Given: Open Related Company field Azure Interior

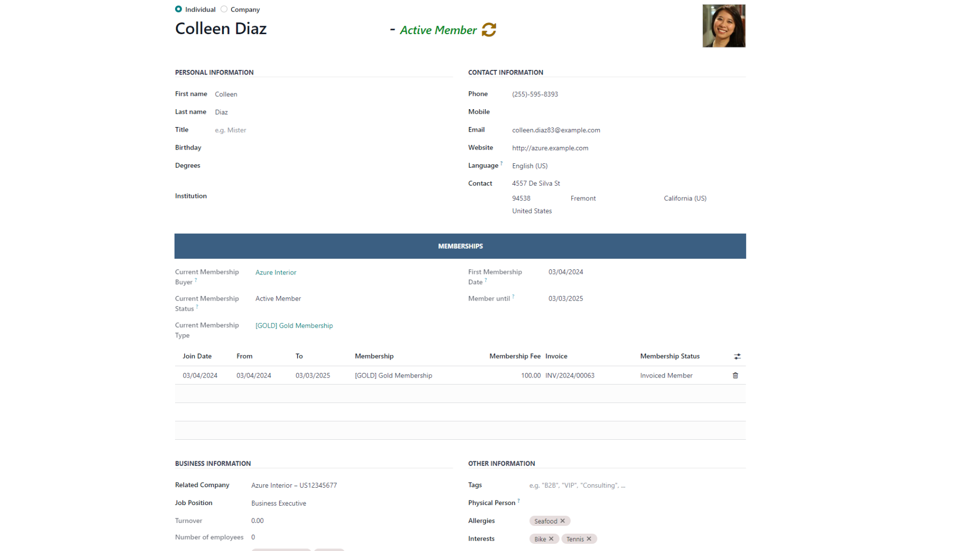Looking at the screenshot, I should [x=293, y=485].
